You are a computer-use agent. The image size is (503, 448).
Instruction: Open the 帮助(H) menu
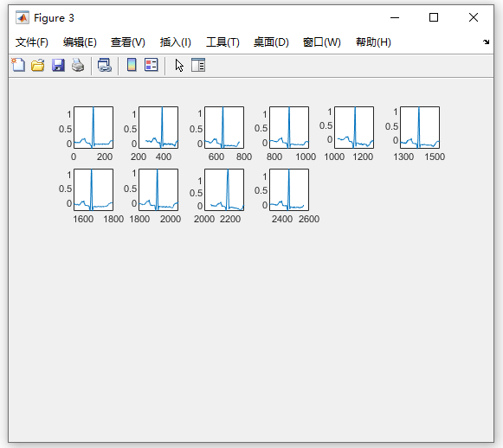click(x=373, y=42)
